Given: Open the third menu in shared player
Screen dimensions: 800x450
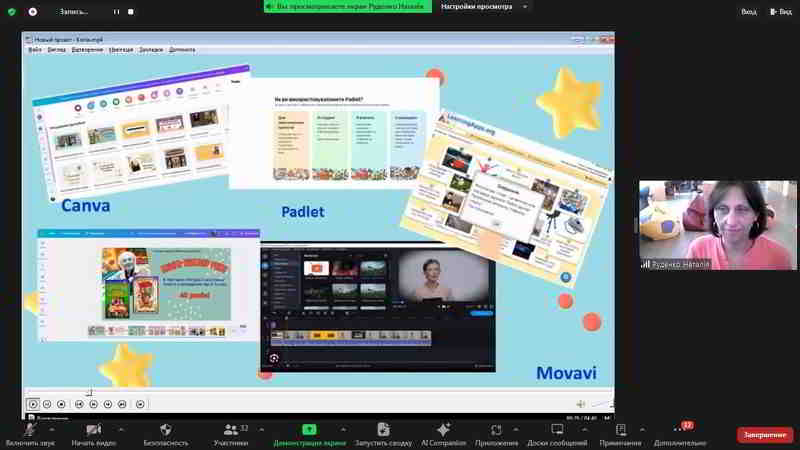Looking at the screenshot, I should coord(87,49).
